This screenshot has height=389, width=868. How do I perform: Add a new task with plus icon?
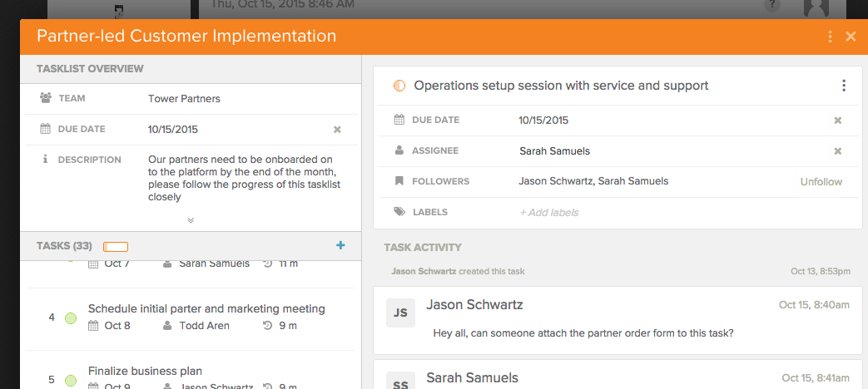[340, 245]
